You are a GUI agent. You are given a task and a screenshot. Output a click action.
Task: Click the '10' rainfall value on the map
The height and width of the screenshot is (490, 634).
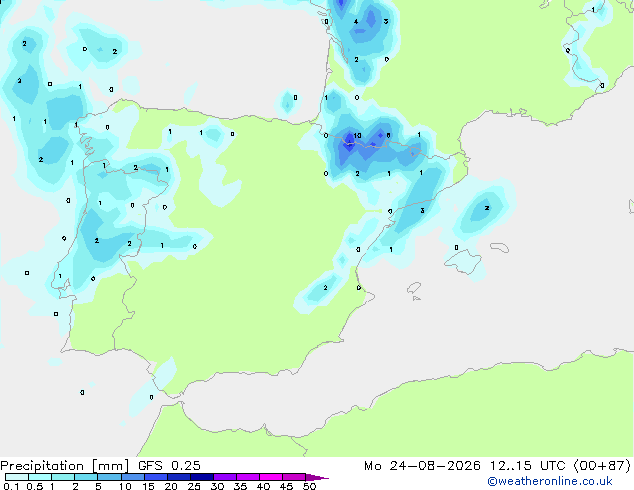pos(357,135)
